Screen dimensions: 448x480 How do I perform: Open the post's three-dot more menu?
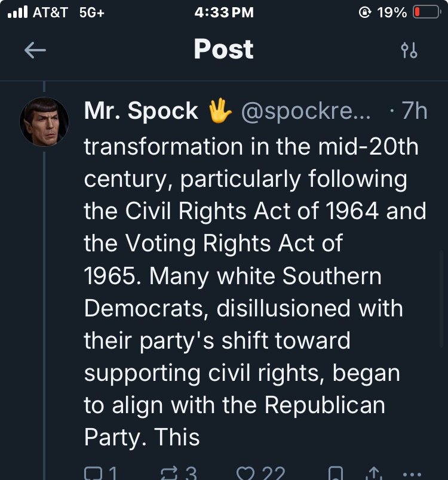[413, 475]
